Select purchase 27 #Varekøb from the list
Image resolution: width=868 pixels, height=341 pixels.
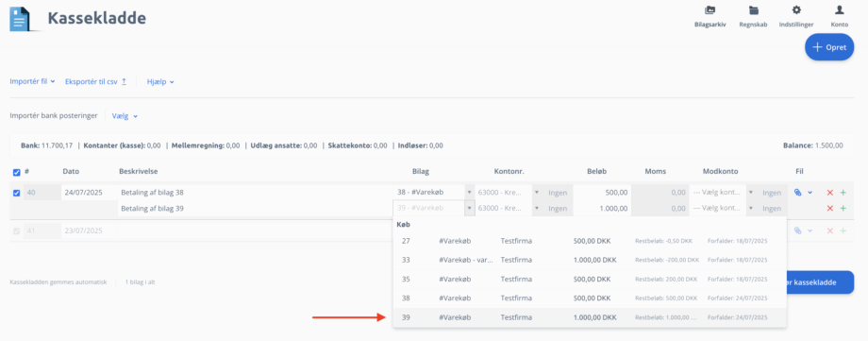[590, 241]
